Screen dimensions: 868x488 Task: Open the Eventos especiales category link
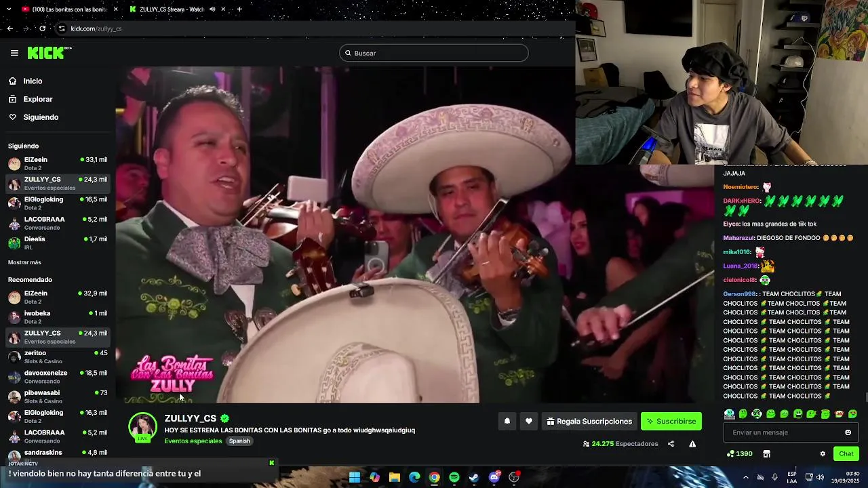pos(193,441)
